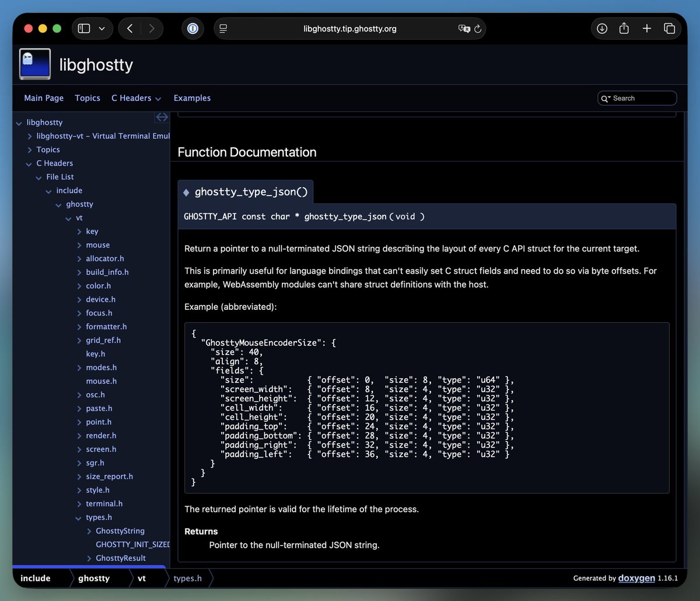Reload the current page
Image resolution: width=700 pixels, height=601 pixels.
tap(478, 29)
